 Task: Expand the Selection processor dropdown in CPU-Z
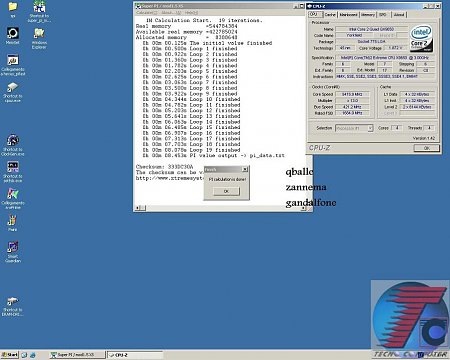370,128
